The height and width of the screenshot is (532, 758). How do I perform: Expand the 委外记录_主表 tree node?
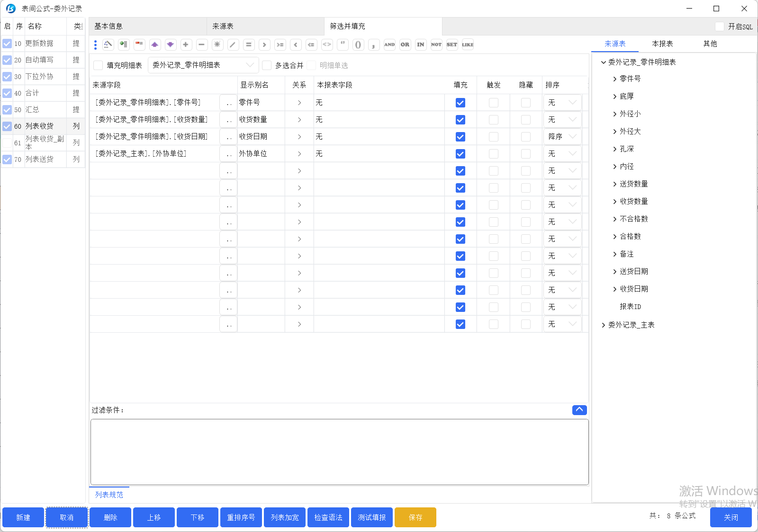point(603,325)
